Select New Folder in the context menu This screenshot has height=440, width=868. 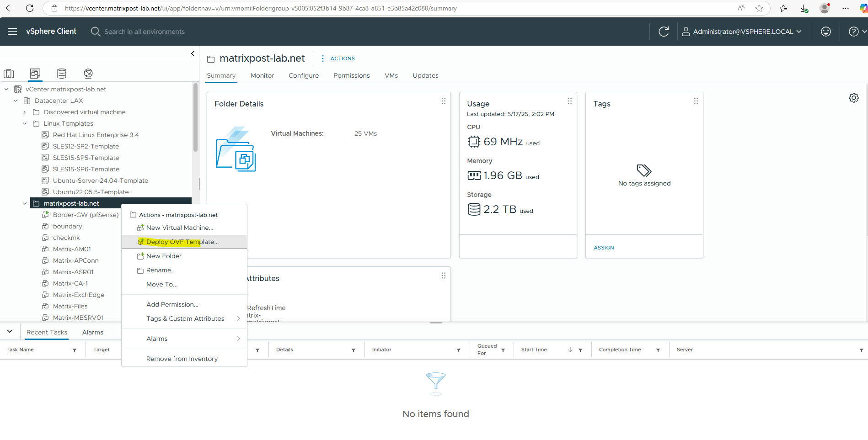point(184,256)
